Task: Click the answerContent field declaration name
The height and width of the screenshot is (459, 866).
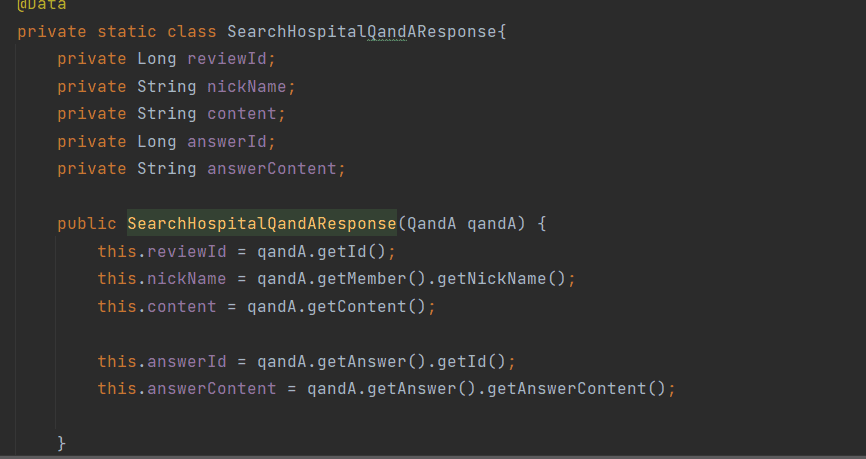Action: 271,168
